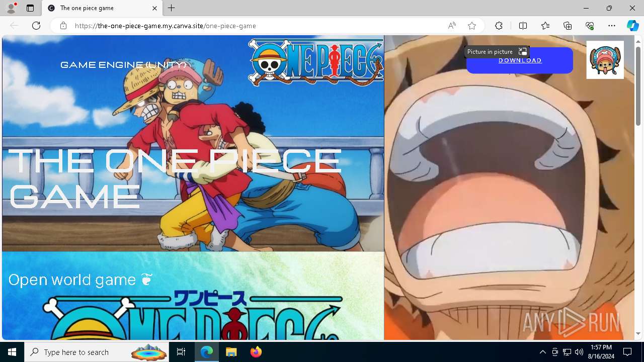Viewport: 644px width, 362px height.
Task: Open Microsoft Edge from taskbar
Action: click(207, 352)
